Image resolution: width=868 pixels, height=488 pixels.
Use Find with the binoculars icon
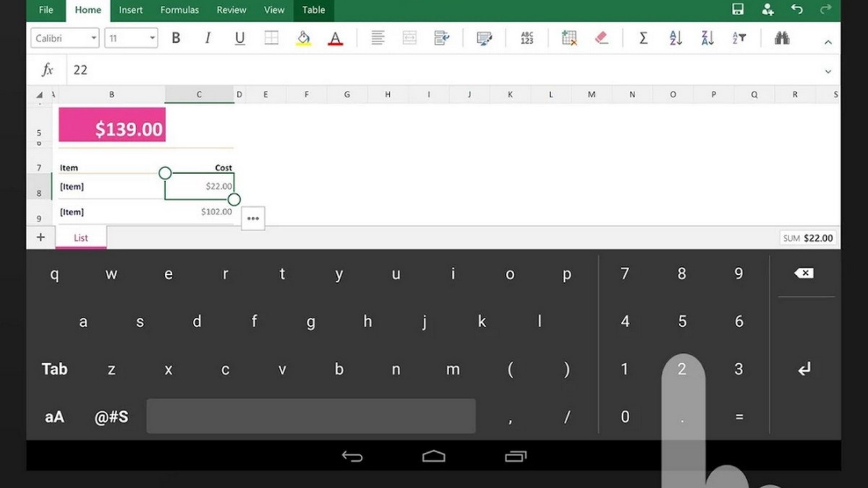782,37
